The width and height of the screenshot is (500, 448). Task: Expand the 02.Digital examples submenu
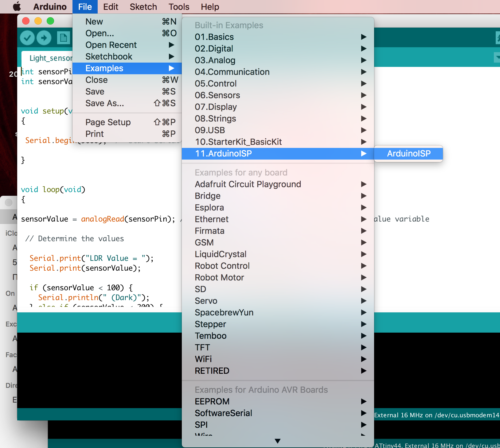point(278,48)
